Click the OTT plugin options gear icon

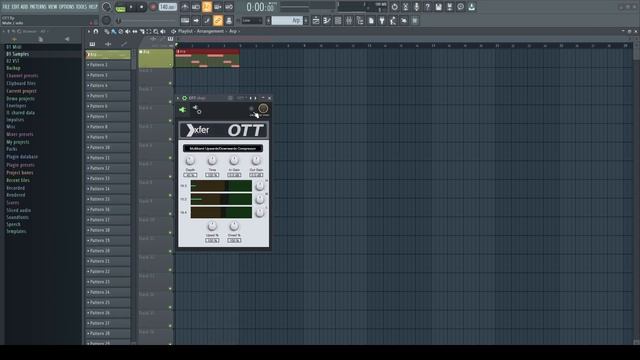(x=197, y=110)
